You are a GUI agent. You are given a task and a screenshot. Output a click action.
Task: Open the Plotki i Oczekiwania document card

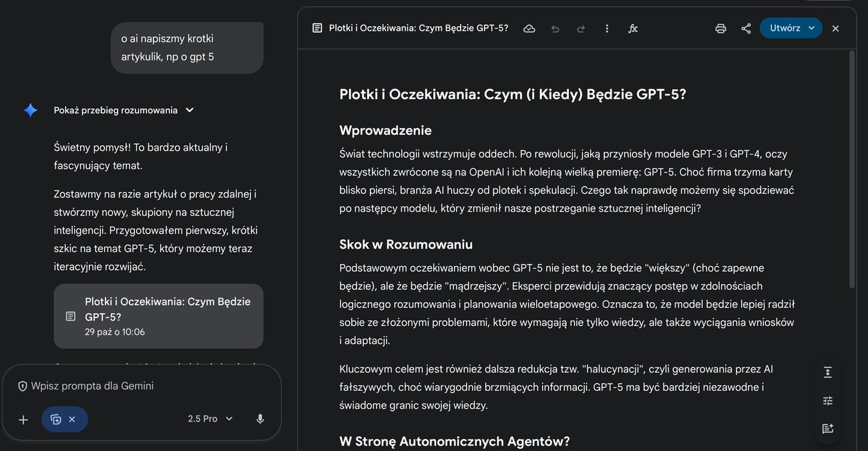coord(159,316)
